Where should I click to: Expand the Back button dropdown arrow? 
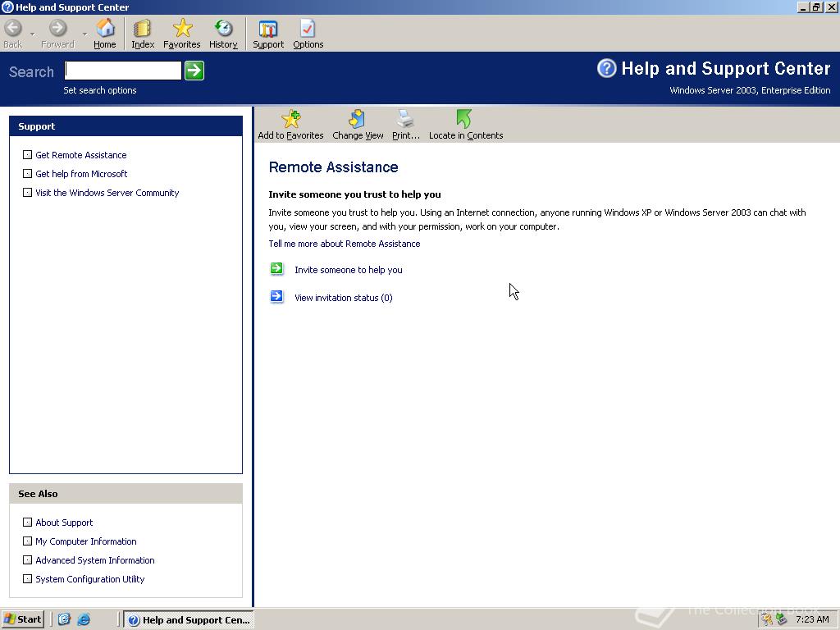tap(31, 33)
